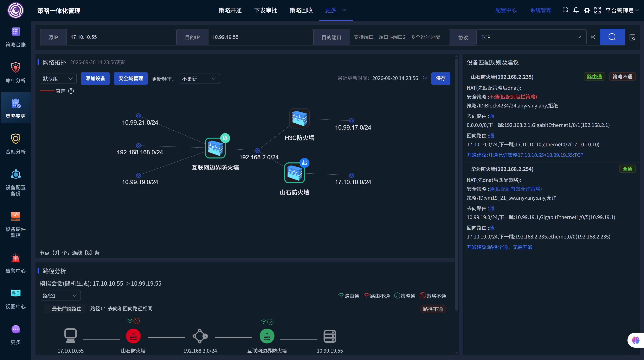
Task: Open 设备硬件监控 in the sidebar
Action: [x=15, y=224]
